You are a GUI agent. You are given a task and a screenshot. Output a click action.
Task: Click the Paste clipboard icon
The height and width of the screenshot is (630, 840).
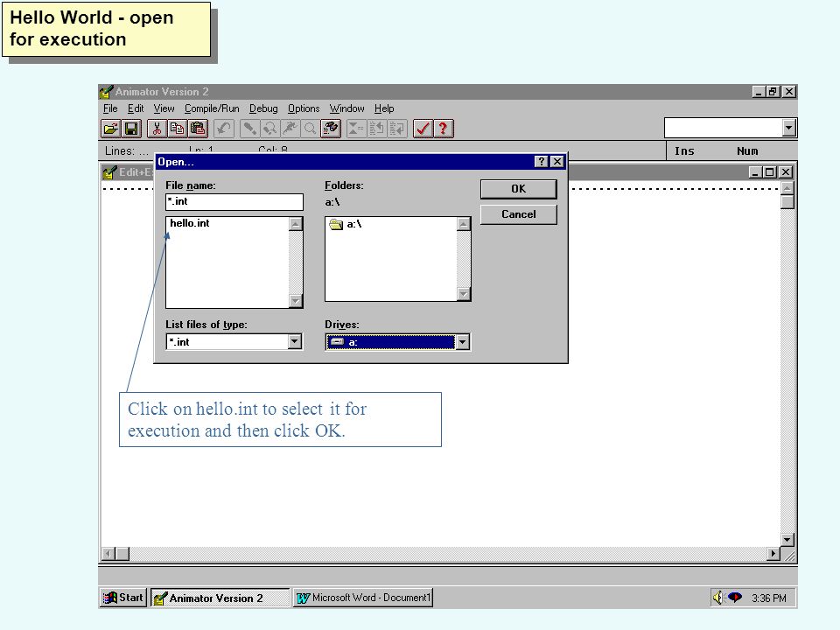198,129
